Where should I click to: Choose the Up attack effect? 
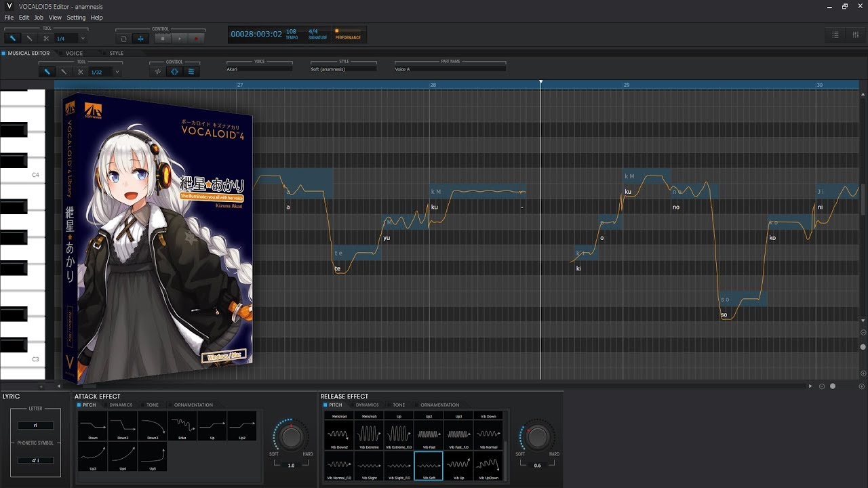212,426
